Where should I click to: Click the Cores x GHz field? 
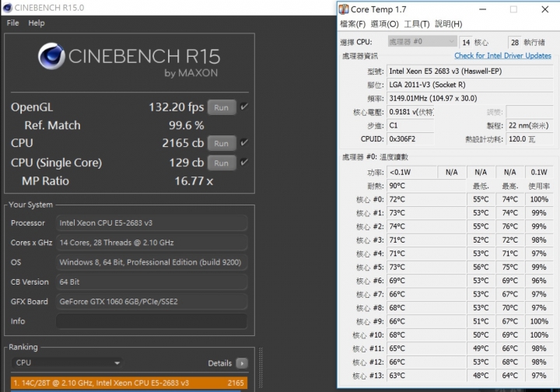click(x=152, y=243)
